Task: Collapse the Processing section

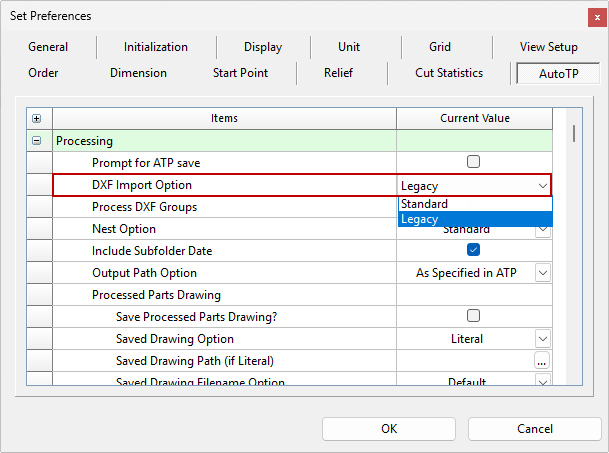Action: pos(37,141)
